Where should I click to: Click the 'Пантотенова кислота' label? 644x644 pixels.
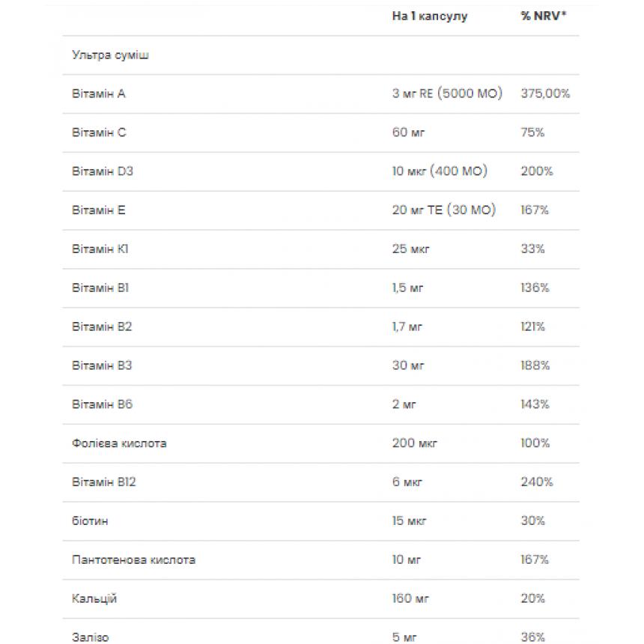click(x=133, y=559)
